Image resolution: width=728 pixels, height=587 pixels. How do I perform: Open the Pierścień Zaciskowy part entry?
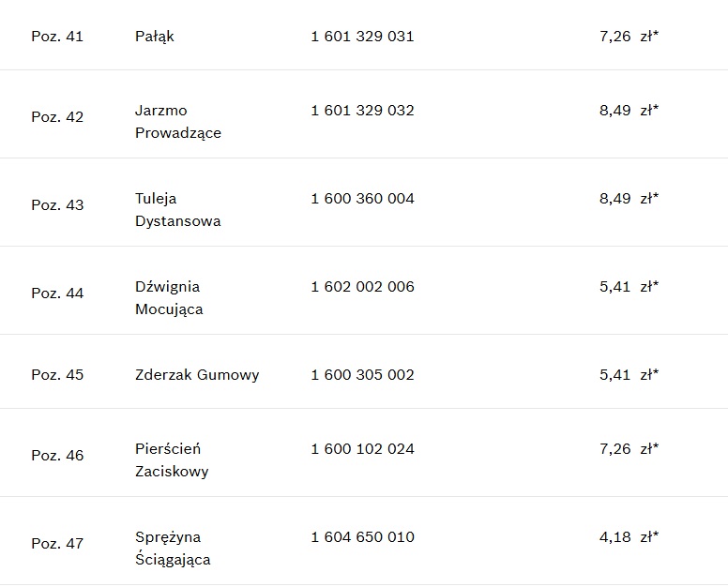pos(172,459)
